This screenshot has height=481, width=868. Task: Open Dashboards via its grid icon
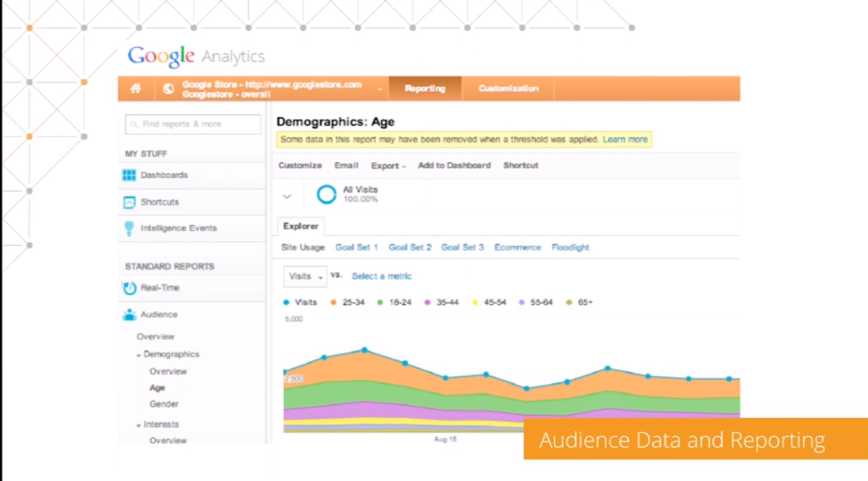click(129, 175)
